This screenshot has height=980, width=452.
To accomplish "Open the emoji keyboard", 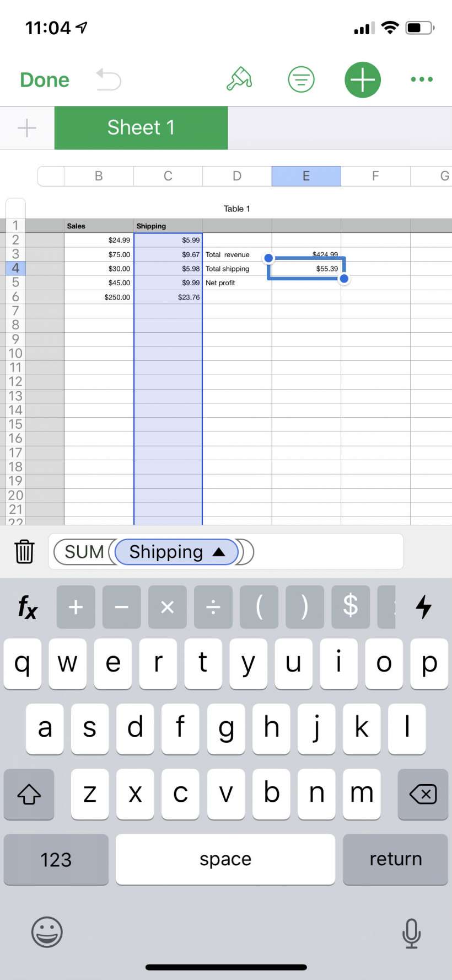I will [47, 932].
